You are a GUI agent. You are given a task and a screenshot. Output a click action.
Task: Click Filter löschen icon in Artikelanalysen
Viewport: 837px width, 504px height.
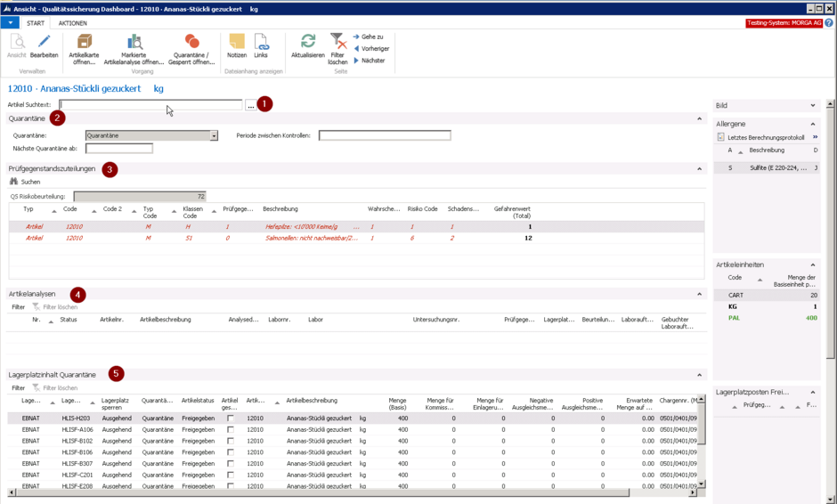37,307
